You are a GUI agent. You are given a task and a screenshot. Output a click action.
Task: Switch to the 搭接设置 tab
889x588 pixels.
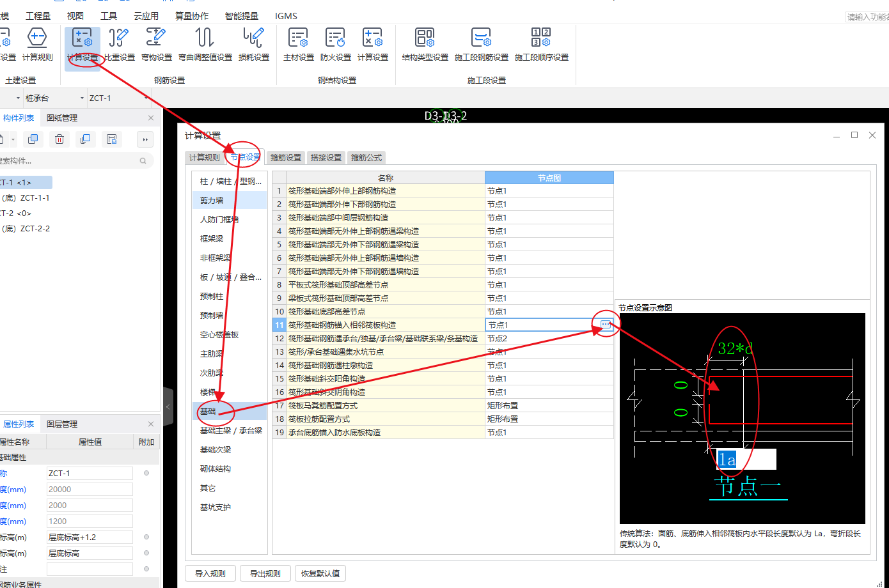(x=326, y=157)
